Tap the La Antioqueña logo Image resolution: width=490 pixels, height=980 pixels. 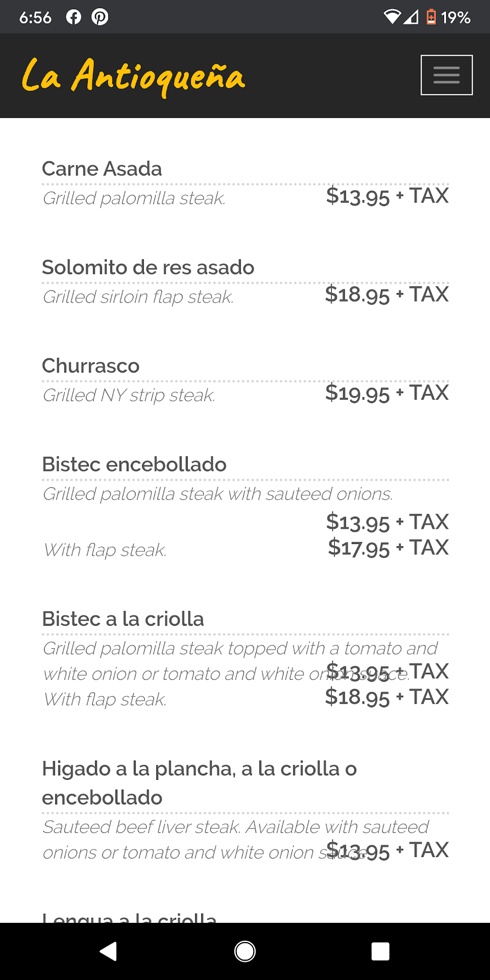pyautogui.click(x=133, y=76)
